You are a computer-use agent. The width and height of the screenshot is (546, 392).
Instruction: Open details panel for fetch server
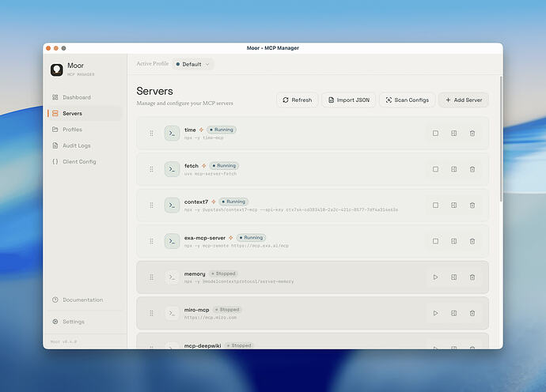[453, 169]
